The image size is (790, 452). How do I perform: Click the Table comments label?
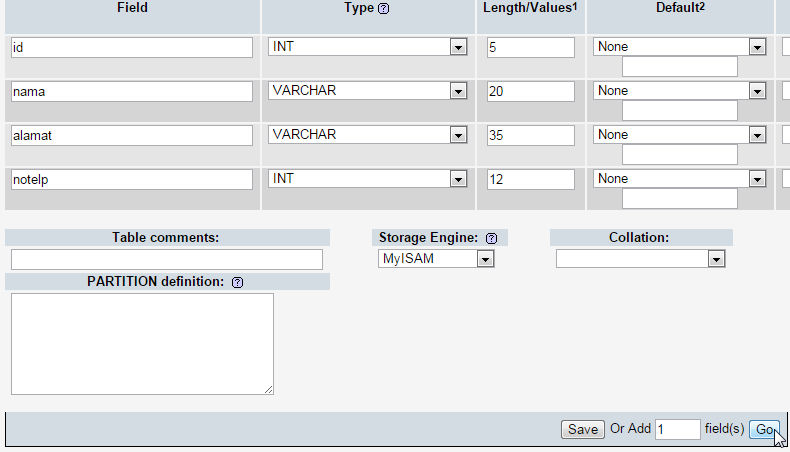[166, 237]
